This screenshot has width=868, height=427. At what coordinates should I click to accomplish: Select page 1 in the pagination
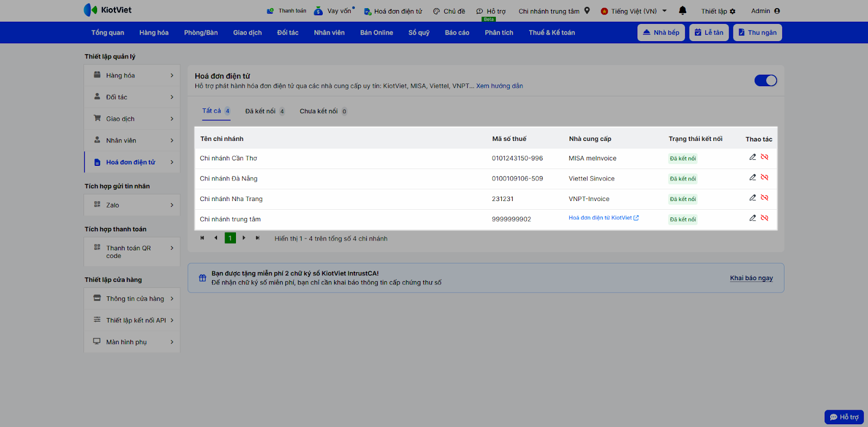(x=230, y=238)
